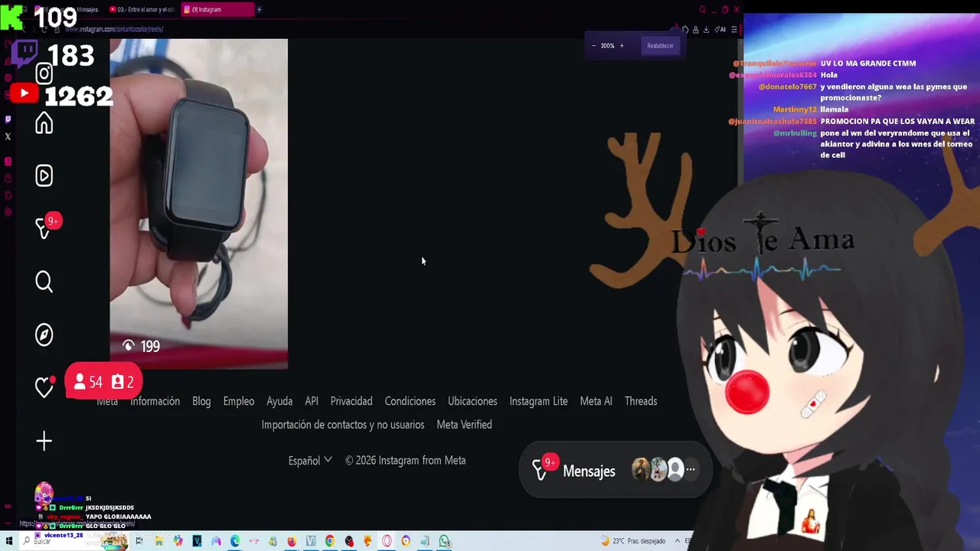Viewport: 980px width, 551px height.
Task: Click the browser address bar URL
Action: coord(114,29)
